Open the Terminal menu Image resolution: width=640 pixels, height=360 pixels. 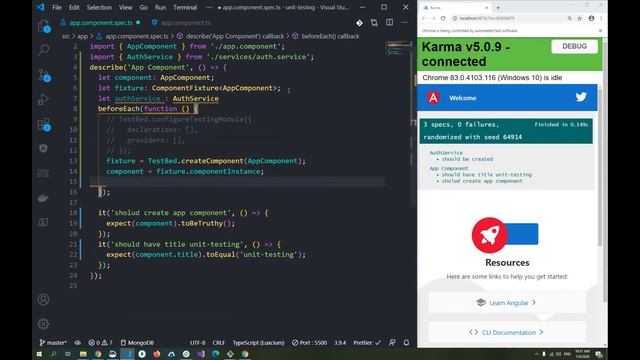click(x=185, y=7)
